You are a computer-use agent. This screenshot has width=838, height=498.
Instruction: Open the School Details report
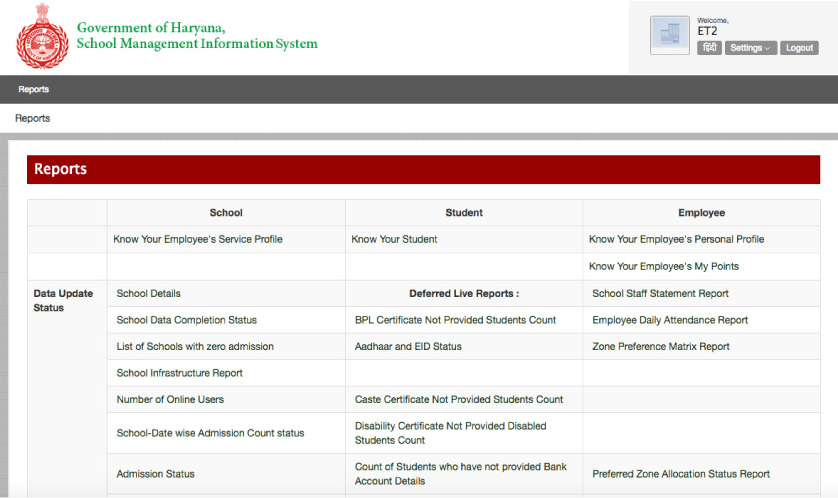pyautogui.click(x=149, y=293)
